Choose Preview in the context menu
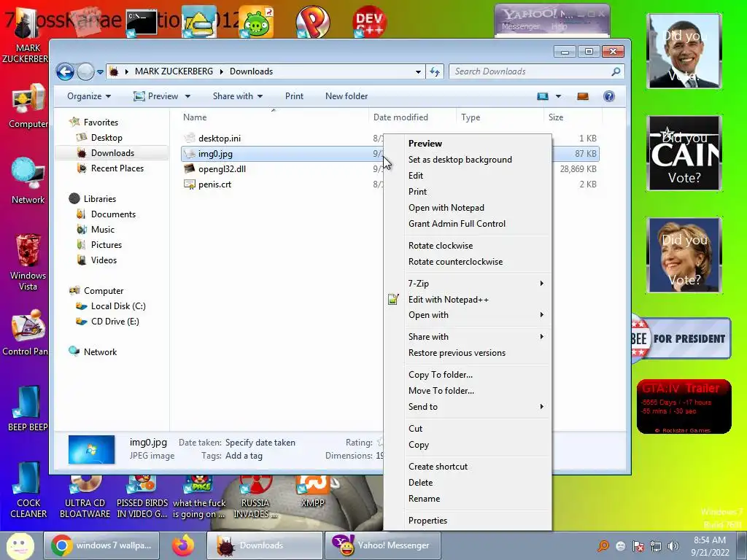The width and height of the screenshot is (747, 560). point(425,144)
